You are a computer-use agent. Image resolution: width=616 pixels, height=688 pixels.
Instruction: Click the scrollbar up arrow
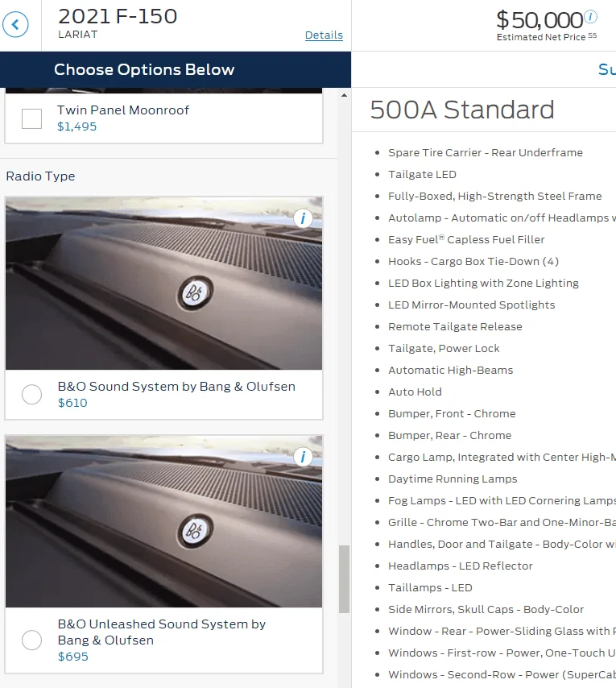point(345,96)
